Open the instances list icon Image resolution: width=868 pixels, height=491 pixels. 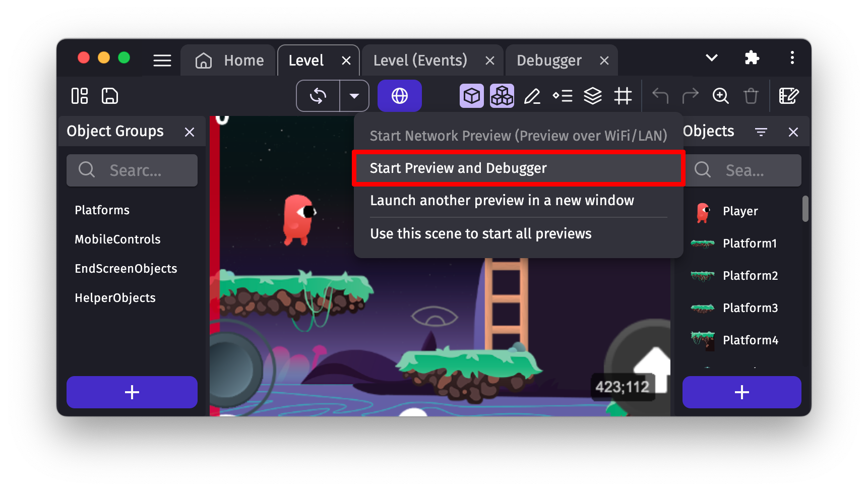563,96
